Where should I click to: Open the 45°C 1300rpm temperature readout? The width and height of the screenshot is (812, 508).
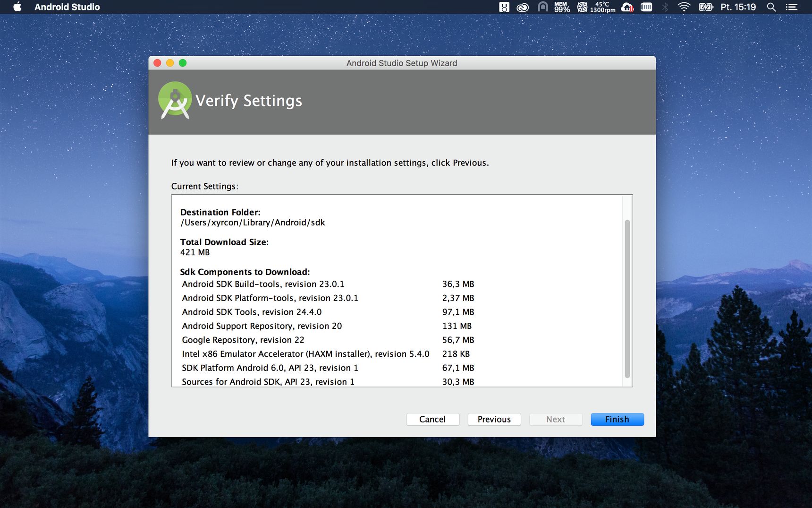point(603,7)
